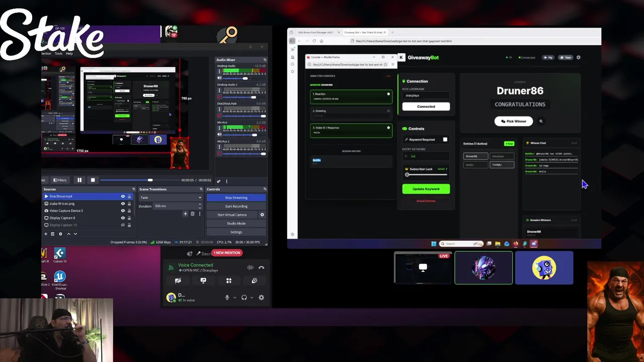Unlock the DracShout.mp4 source lock
Viewport: 644px width, 362px height.
pos(129,197)
